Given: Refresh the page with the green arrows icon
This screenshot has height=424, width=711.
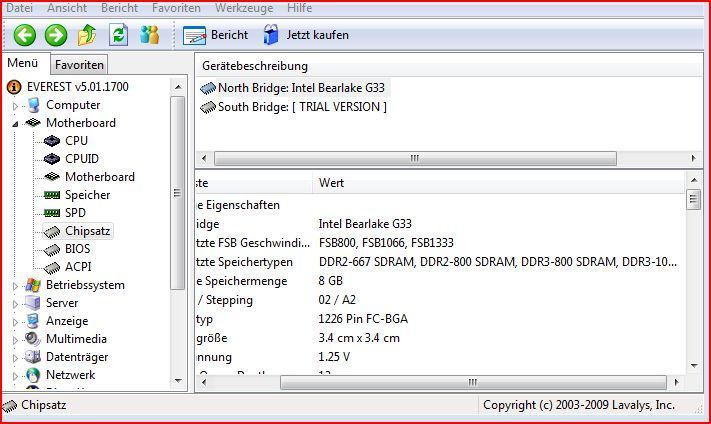Looking at the screenshot, I should pos(118,35).
